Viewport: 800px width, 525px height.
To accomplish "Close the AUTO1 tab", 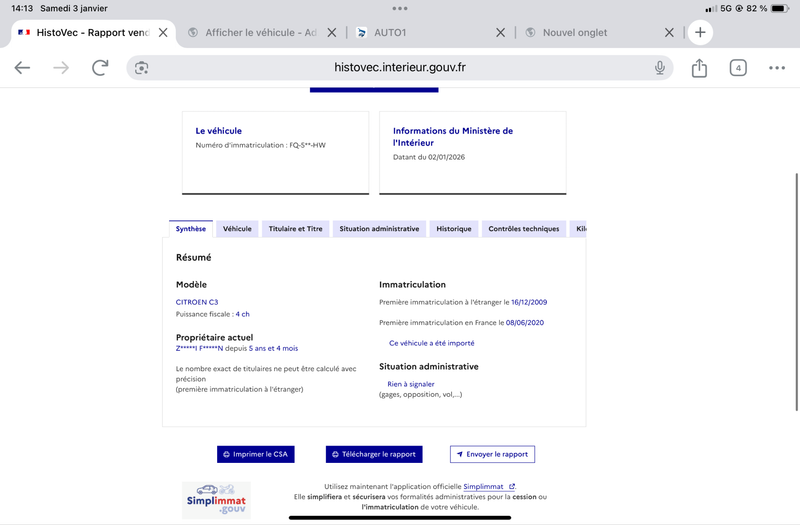I will pyautogui.click(x=501, y=32).
